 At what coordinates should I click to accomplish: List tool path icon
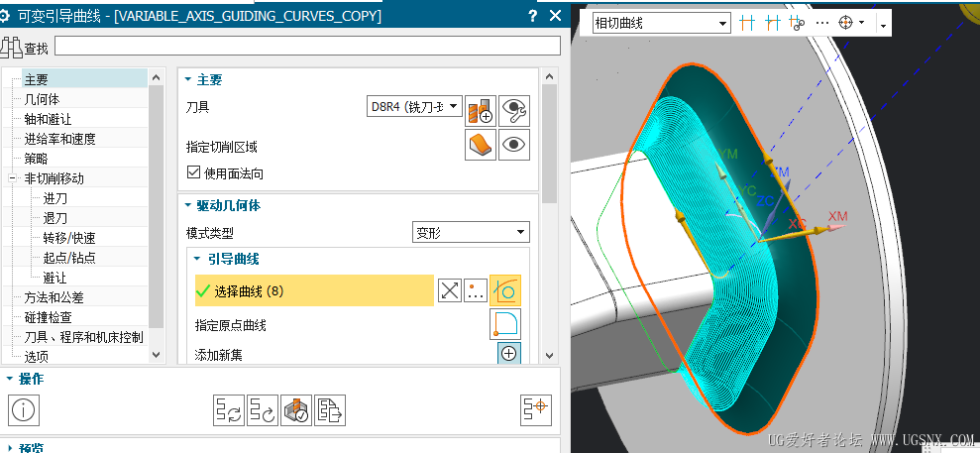pyautogui.click(x=330, y=410)
